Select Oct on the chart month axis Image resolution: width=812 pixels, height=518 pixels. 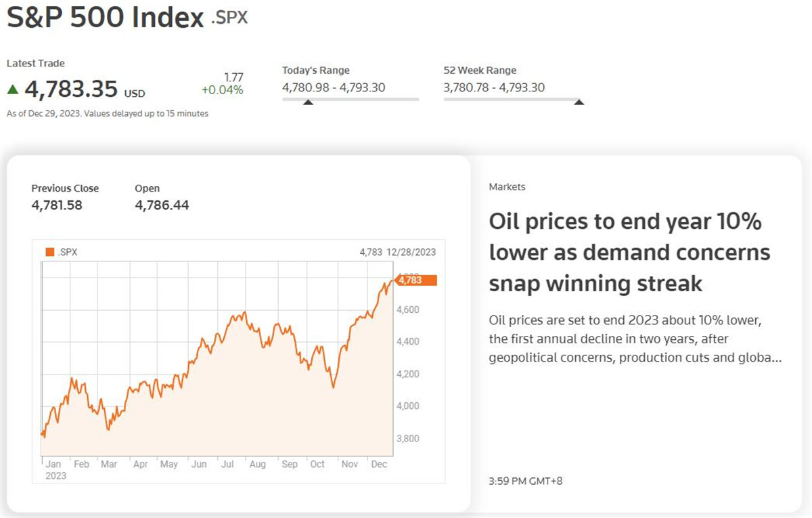pos(317,465)
